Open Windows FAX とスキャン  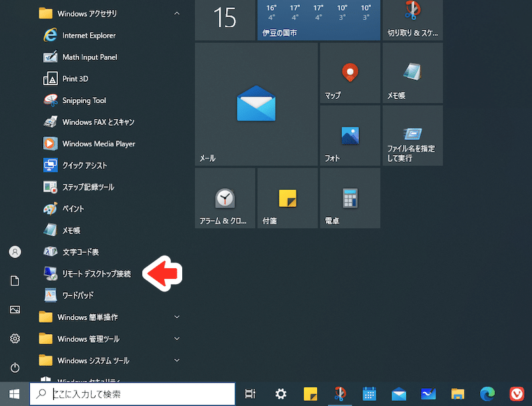click(108, 122)
